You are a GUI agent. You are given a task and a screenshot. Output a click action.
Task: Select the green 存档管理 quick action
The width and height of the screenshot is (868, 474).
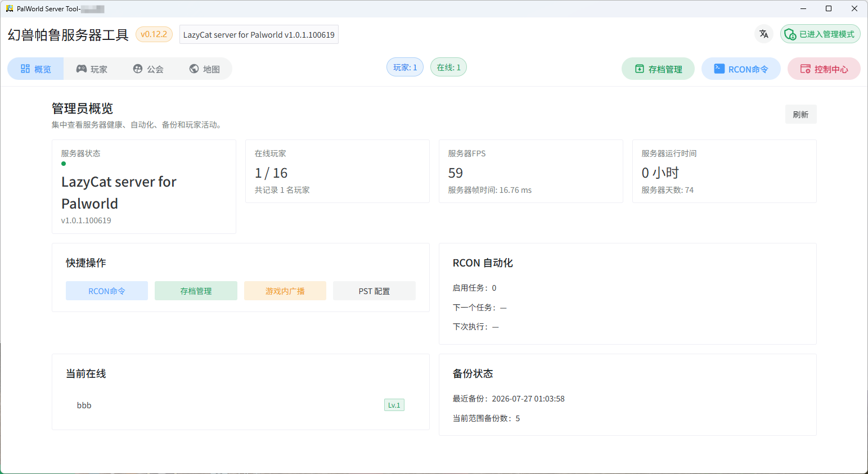point(196,291)
